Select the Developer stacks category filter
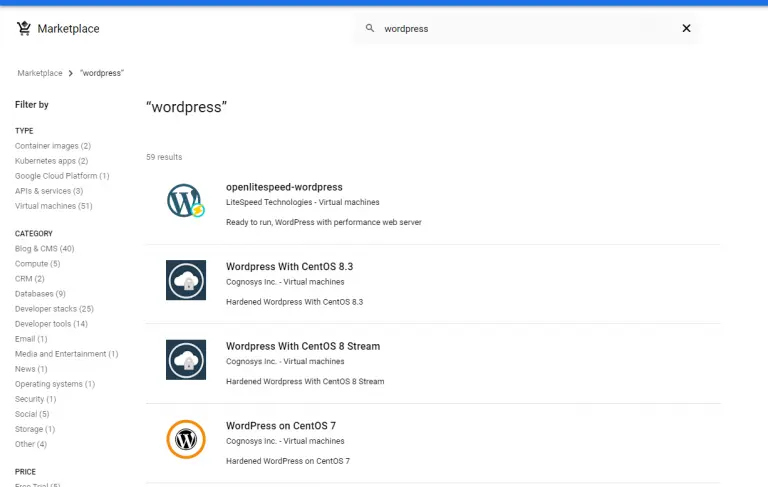This screenshot has height=487, width=768. tap(54, 309)
